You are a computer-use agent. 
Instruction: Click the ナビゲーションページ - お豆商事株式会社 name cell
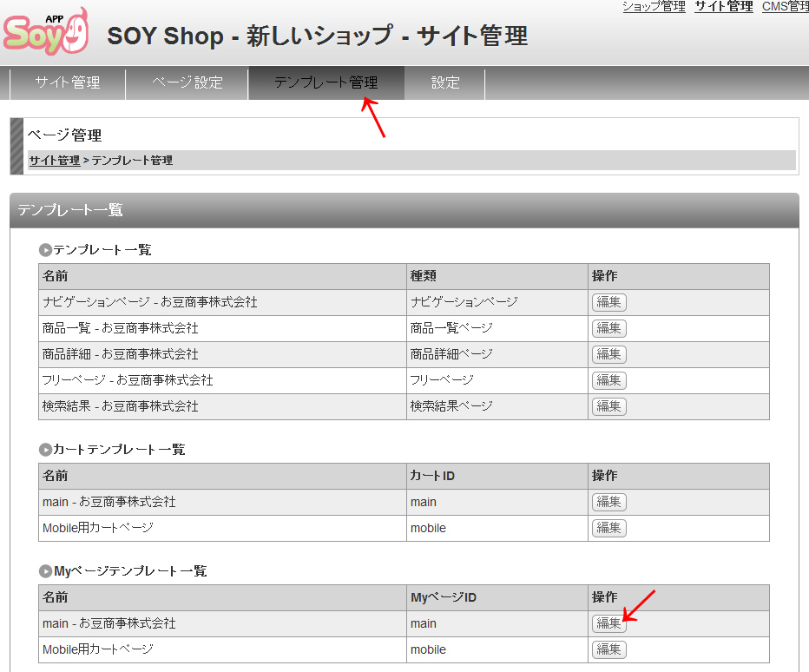pyautogui.click(x=222, y=302)
